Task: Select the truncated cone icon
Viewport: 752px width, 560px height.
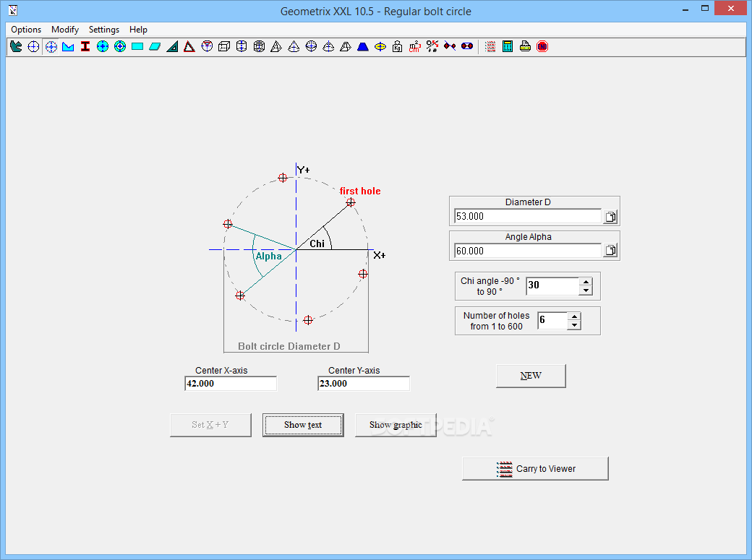Action: 328,46
